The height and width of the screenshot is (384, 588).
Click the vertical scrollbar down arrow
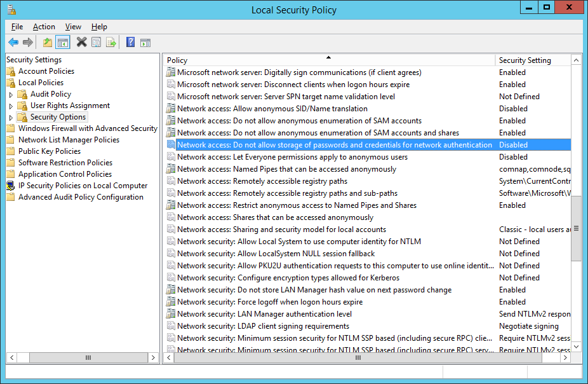[x=577, y=346]
